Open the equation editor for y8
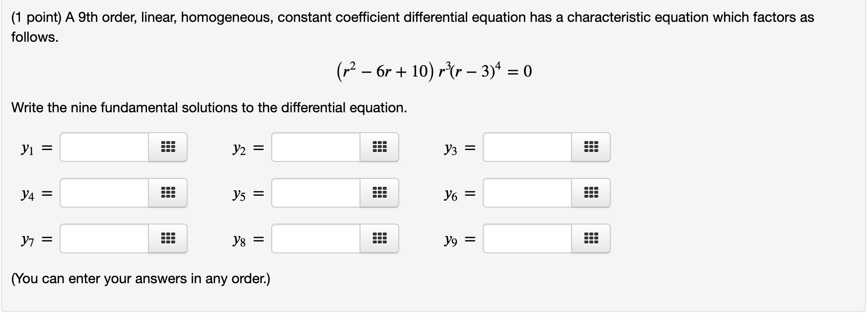Viewport: 868px width, 313px height. [x=380, y=240]
